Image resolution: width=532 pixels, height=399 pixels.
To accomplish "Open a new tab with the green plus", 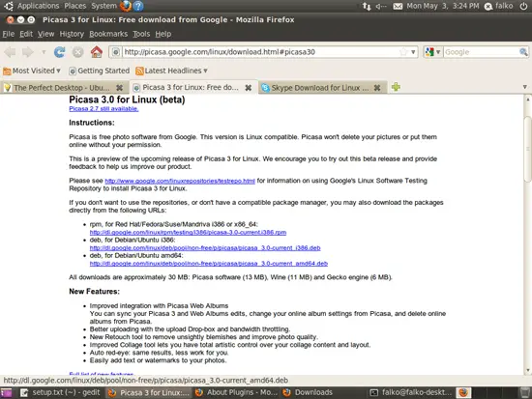I will (396, 87).
